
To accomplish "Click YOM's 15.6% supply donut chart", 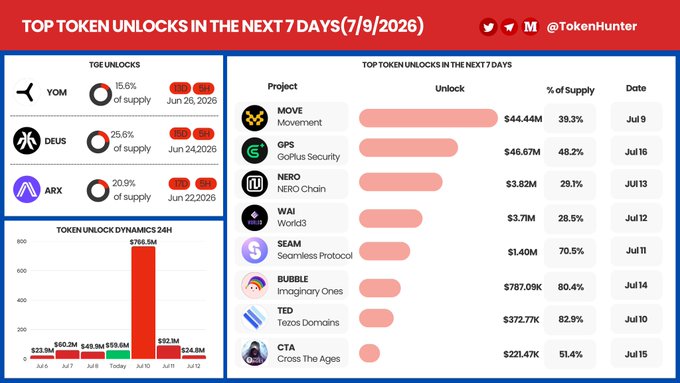I will 101,94.
